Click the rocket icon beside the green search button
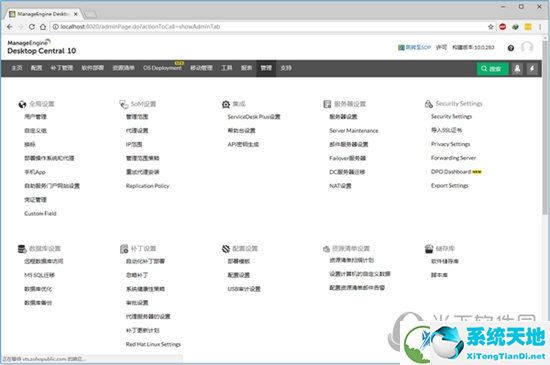Viewport: 550px width, 365px height. [x=517, y=68]
